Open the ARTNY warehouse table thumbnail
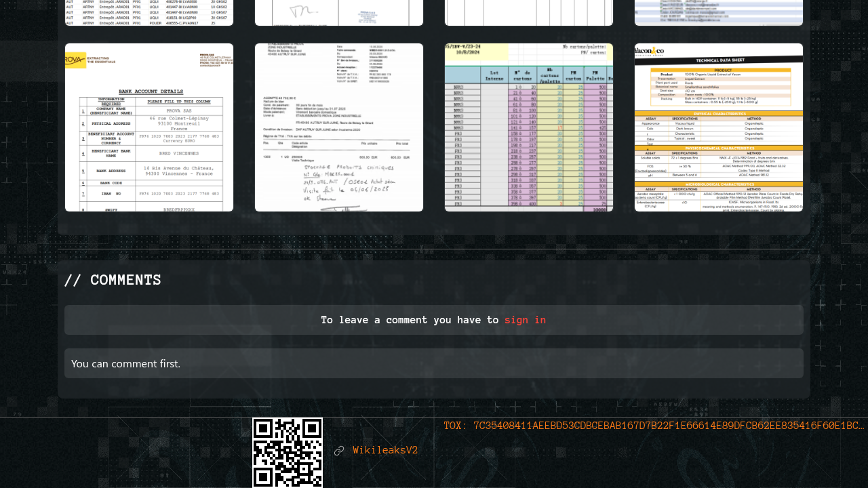The height and width of the screenshot is (488, 868). pyautogui.click(x=149, y=12)
